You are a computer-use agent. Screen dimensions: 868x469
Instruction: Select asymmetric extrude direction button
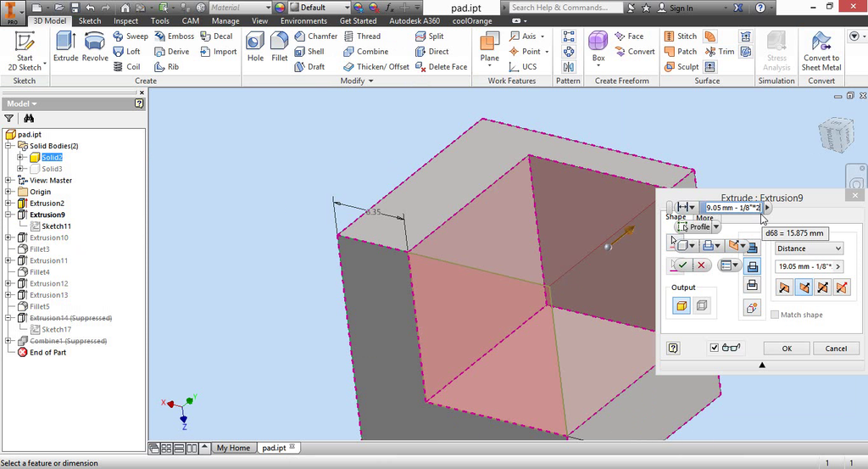842,288
